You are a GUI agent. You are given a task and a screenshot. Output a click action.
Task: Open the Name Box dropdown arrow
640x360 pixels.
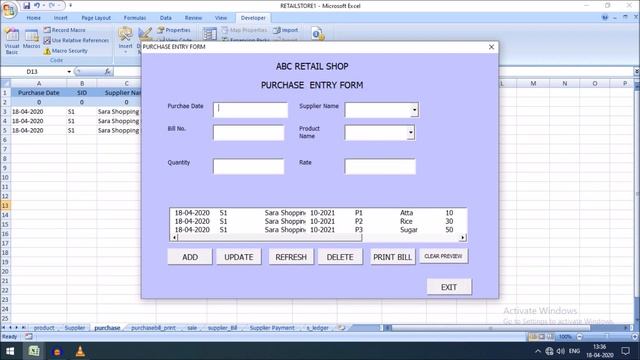click(x=69, y=71)
